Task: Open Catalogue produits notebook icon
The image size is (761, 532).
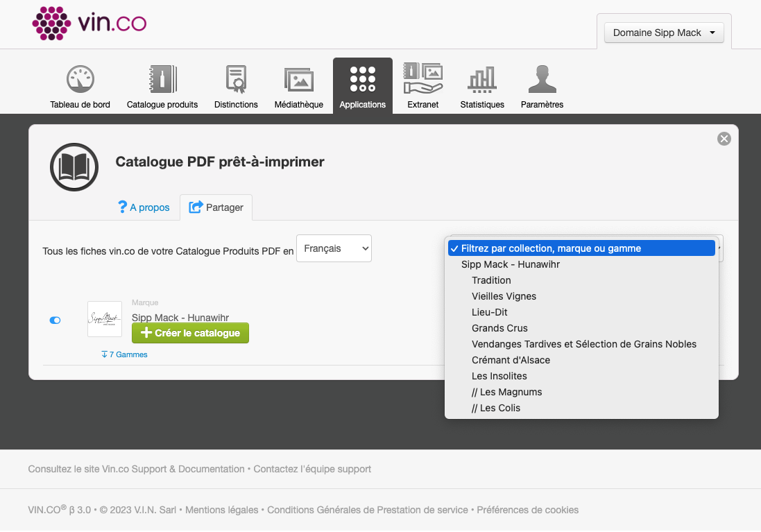Action: (x=162, y=78)
